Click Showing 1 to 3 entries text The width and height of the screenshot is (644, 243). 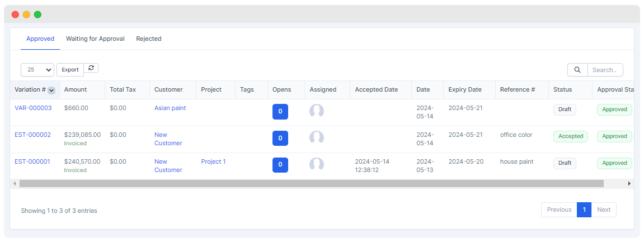click(x=59, y=211)
